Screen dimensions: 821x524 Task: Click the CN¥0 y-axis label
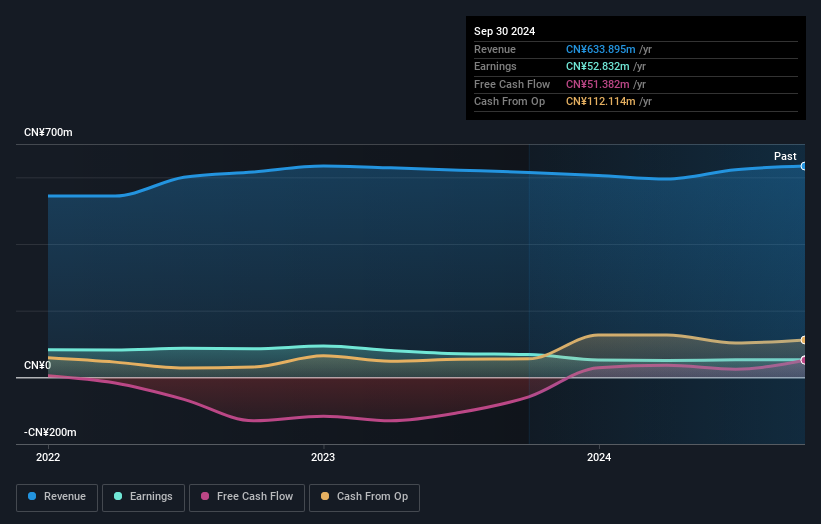37,365
